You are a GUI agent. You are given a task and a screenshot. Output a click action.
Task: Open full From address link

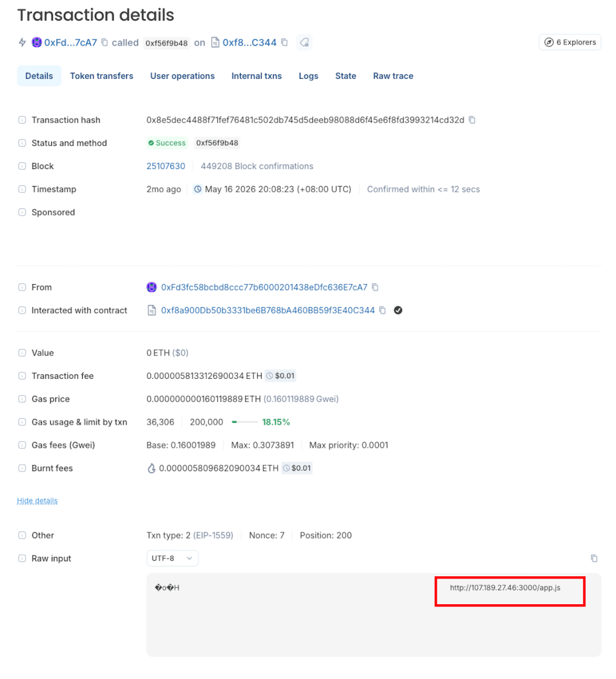point(264,287)
